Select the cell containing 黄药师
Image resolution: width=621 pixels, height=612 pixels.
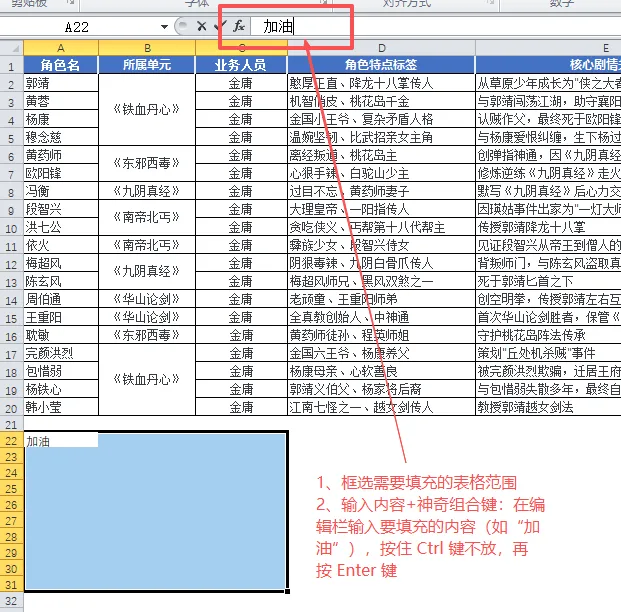(61, 155)
